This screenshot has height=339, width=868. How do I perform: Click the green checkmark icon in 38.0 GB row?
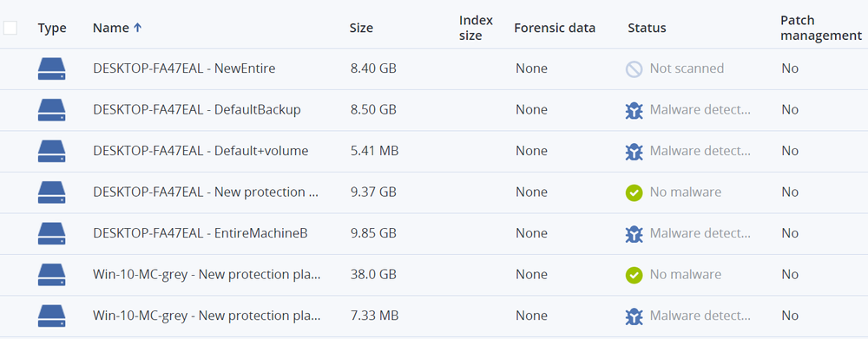point(634,275)
